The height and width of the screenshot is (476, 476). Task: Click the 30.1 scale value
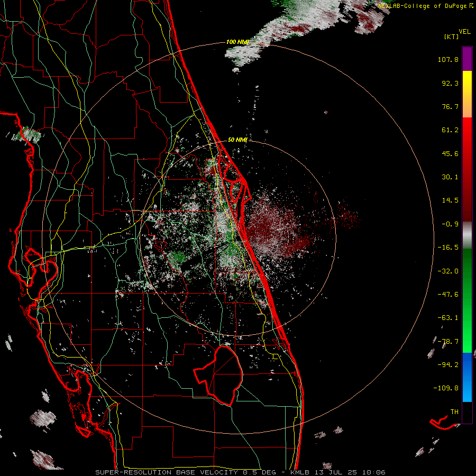[x=450, y=177]
